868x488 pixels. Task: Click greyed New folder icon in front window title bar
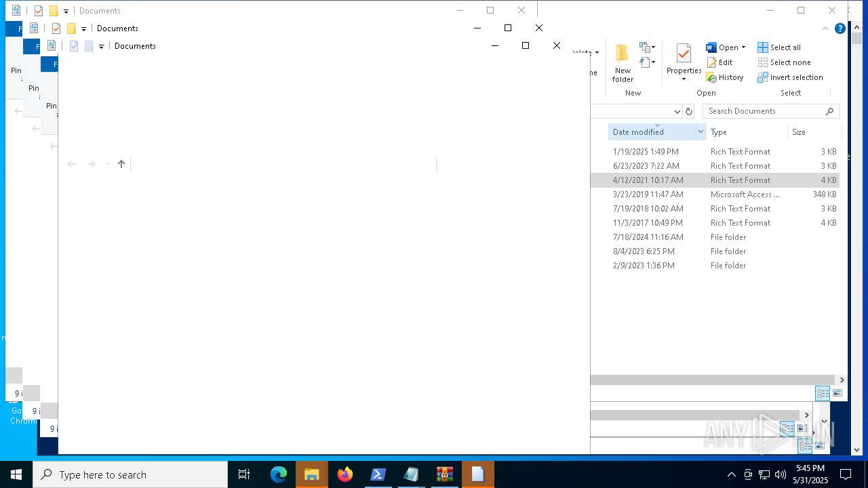[89, 46]
